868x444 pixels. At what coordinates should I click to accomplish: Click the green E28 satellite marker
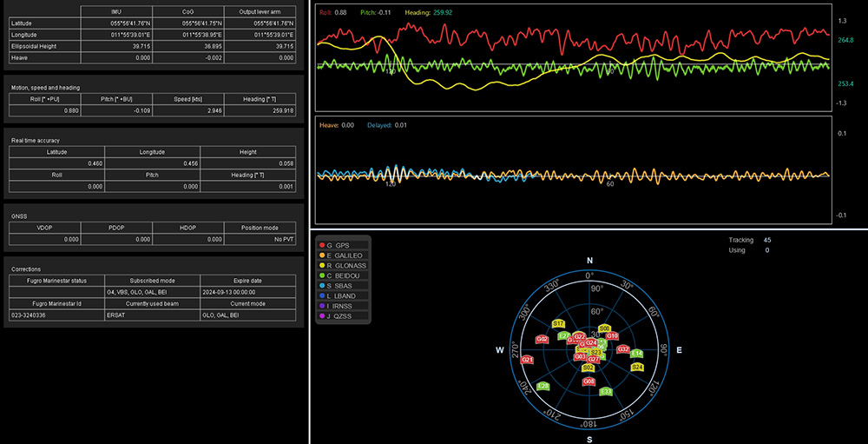click(543, 386)
